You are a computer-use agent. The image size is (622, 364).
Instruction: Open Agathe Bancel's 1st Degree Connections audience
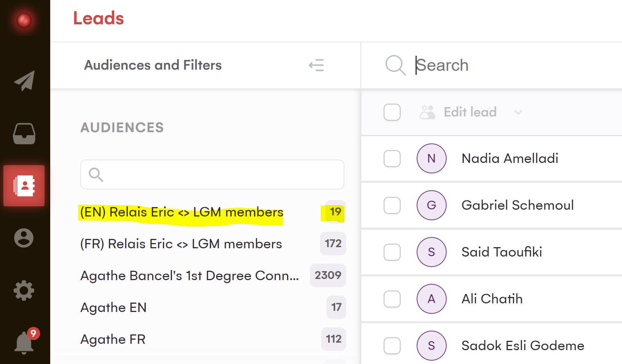190,276
